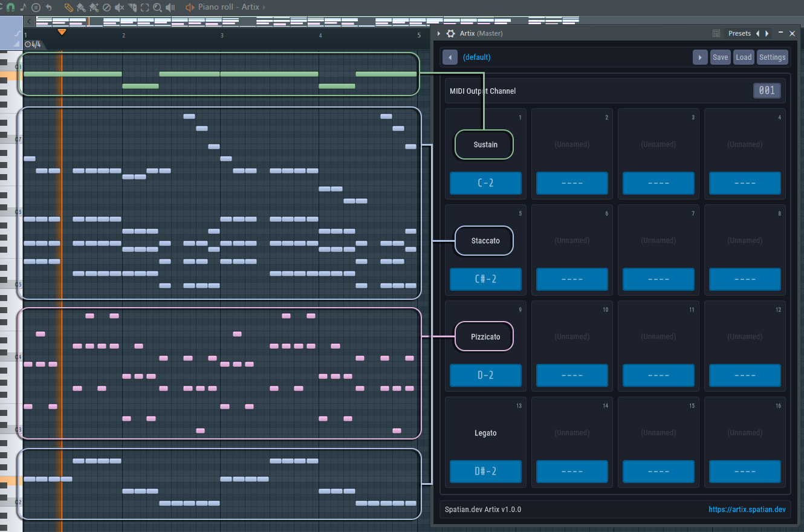Image resolution: width=804 pixels, height=532 pixels.
Task: Click the undo arrow icon
Action: (48, 7)
